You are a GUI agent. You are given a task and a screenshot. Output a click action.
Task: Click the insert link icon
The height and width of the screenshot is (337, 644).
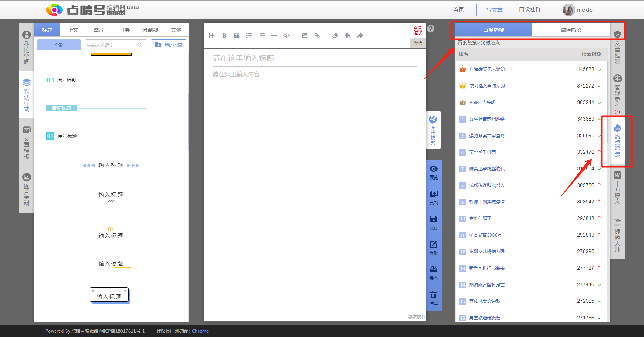(317, 36)
